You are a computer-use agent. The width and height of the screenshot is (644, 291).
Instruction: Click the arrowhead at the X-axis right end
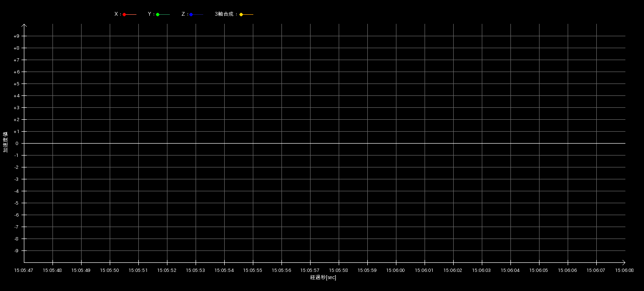coord(623,262)
